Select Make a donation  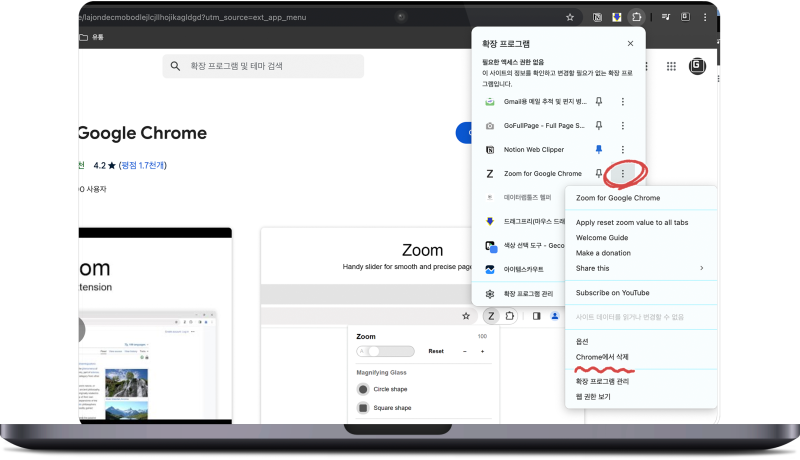coord(603,253)
